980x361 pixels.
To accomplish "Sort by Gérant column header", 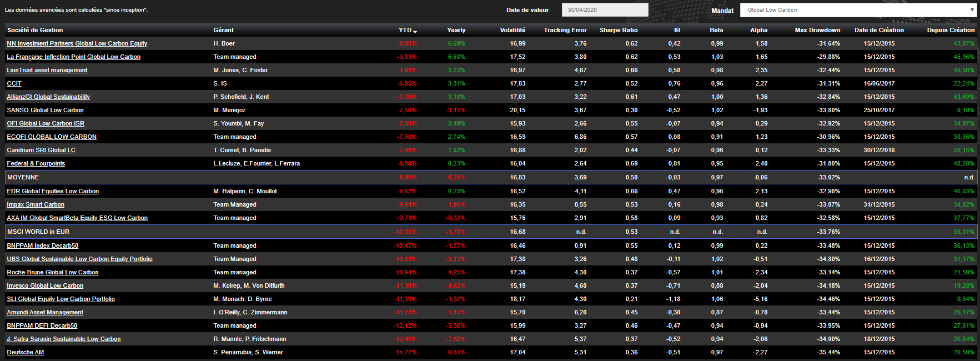I will [223, 30].
